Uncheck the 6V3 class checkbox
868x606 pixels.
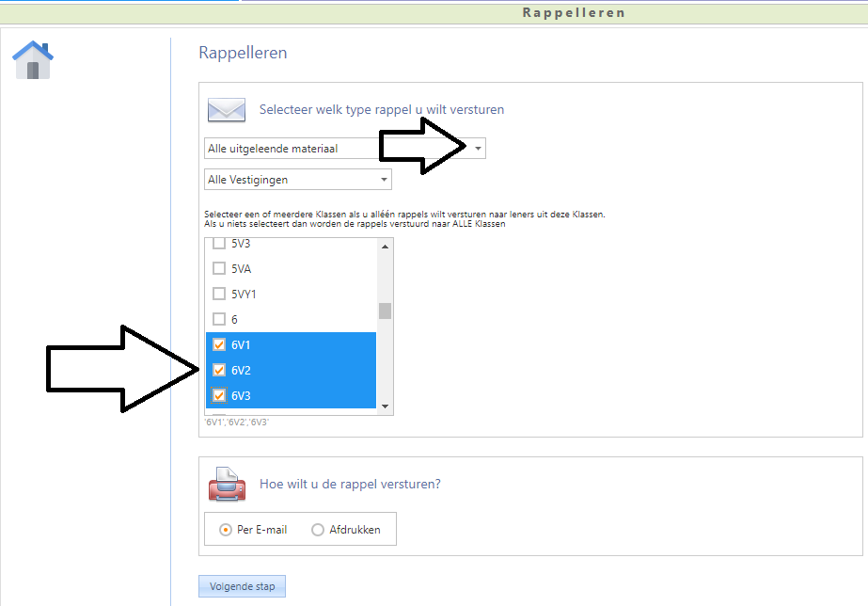[x=219, y=396]
